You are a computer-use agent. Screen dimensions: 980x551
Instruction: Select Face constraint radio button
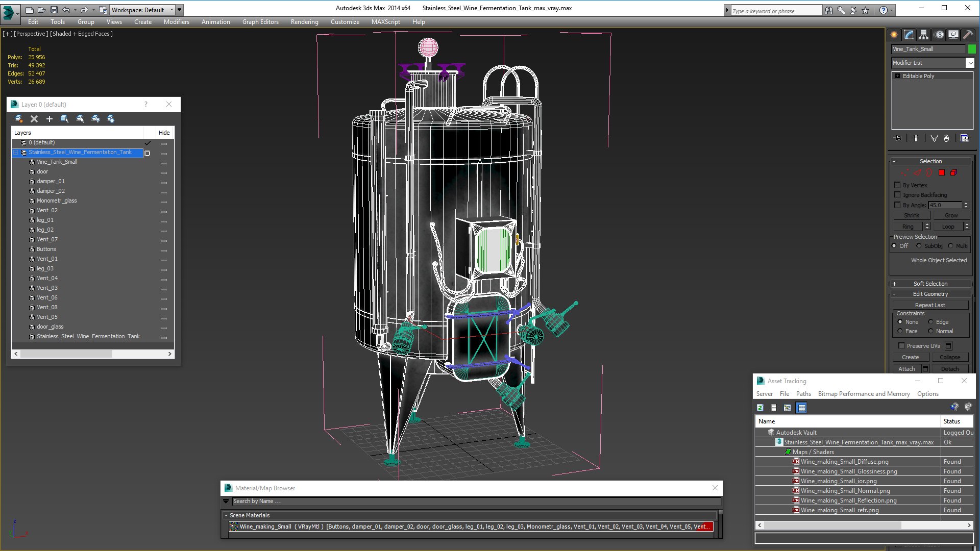click(x=900, y=331)
